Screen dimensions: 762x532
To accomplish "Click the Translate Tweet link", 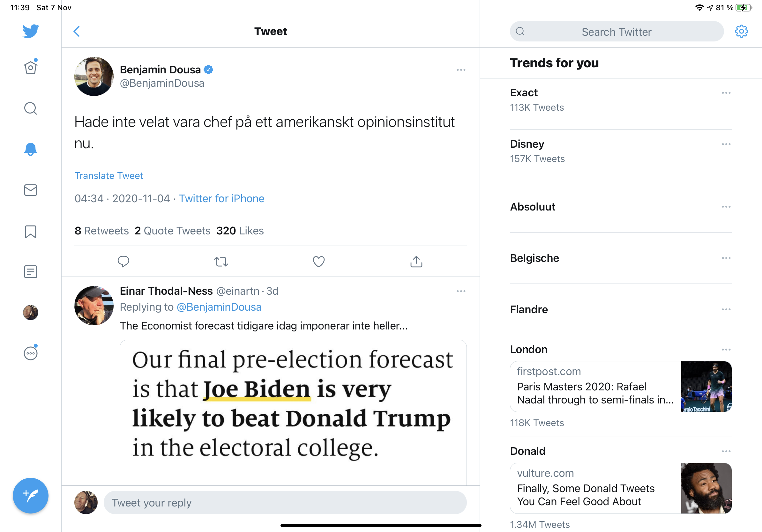I will [x=109, y=175].
